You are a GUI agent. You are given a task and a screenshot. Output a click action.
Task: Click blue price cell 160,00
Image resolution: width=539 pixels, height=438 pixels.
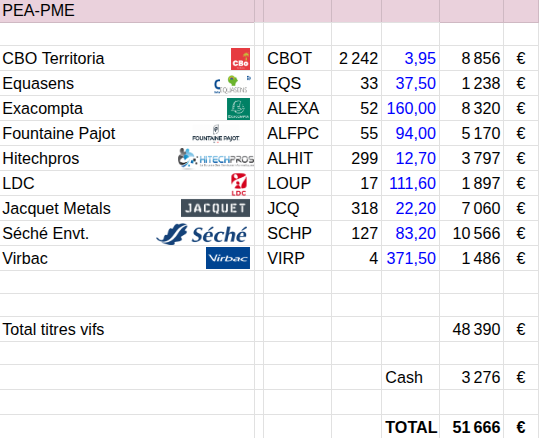[x=410, y=108]
